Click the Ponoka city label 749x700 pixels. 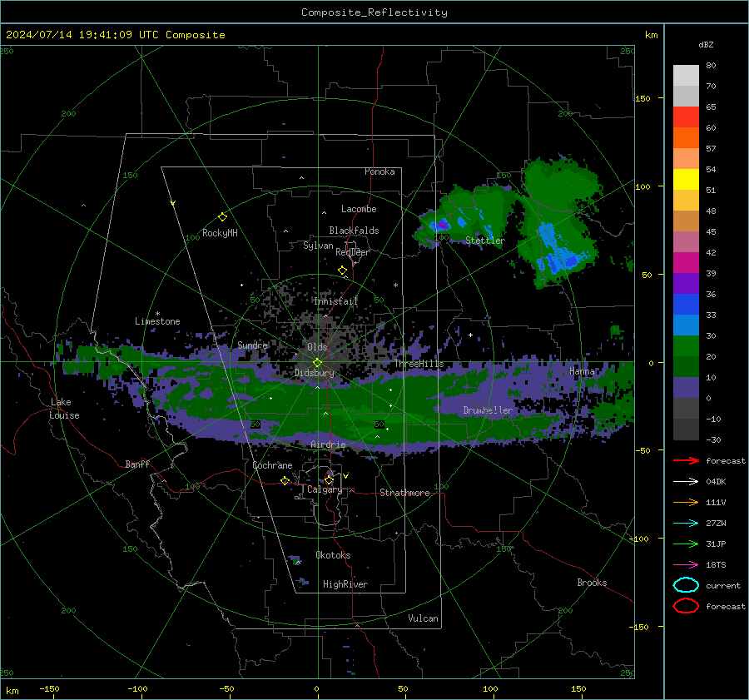point(379,171)
